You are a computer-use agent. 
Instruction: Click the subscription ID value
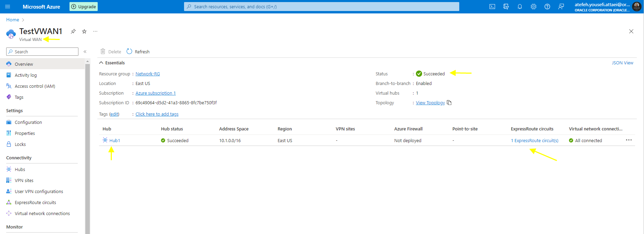click(176, 103)
